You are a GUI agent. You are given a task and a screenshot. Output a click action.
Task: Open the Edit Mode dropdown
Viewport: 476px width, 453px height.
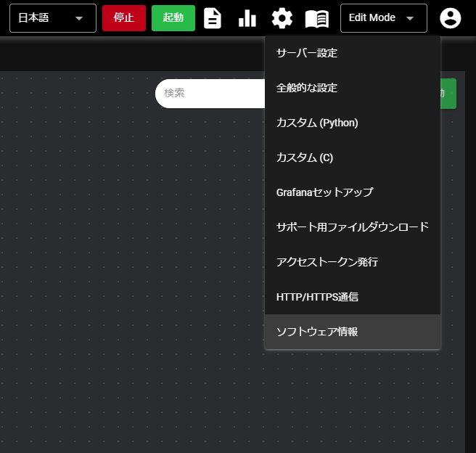(383, 18)
